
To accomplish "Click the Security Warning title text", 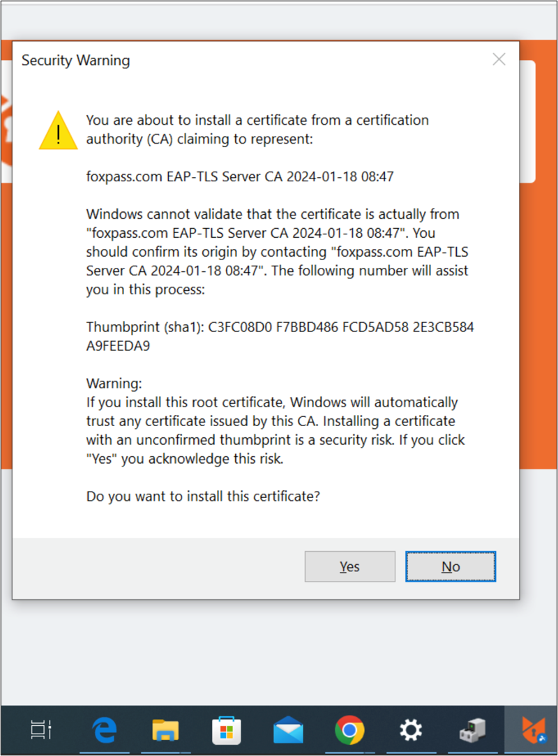I will (x=76, y=60).
